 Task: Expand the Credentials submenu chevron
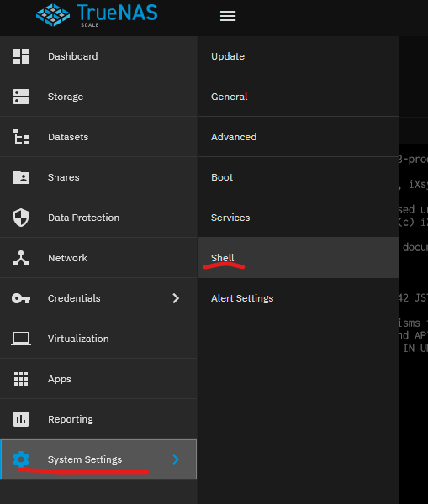[176, 298]
